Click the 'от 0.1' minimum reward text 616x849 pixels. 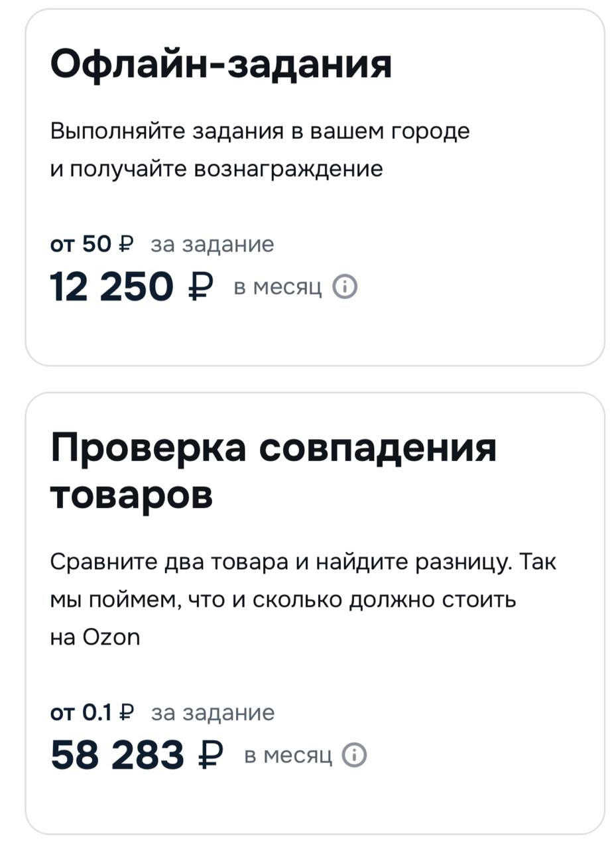[x=82, y=712]
